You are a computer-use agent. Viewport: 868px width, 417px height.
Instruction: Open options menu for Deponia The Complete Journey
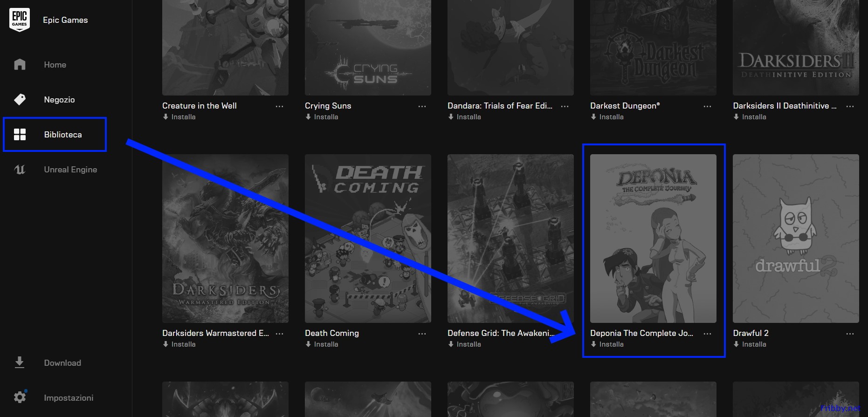tap(707, 334)
